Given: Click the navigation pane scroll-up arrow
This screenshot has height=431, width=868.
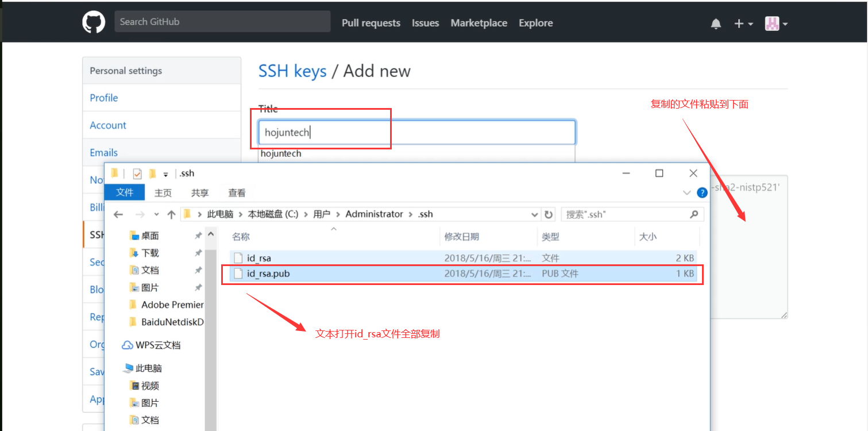Looking at the screenshot, I should click(210, 234).
